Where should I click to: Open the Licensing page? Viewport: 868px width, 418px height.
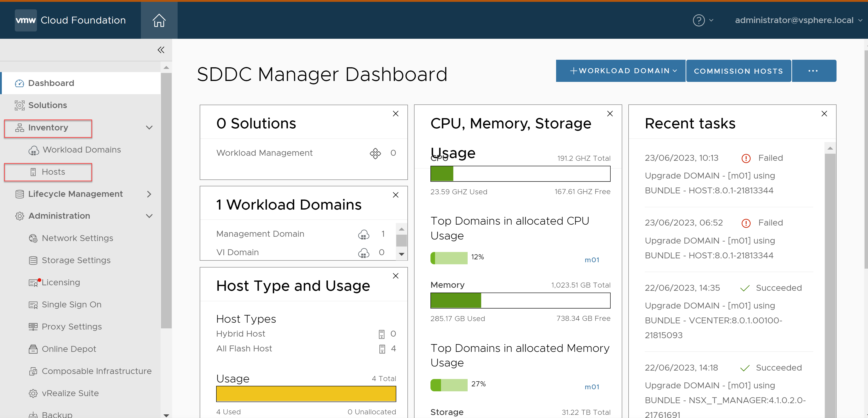[x=61, y=283]
